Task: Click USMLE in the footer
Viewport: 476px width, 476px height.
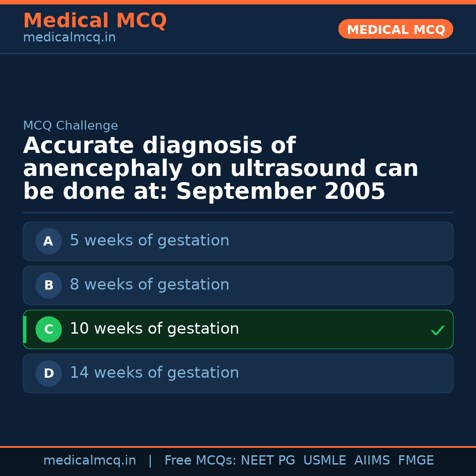Action: click(x=324, y=461)
